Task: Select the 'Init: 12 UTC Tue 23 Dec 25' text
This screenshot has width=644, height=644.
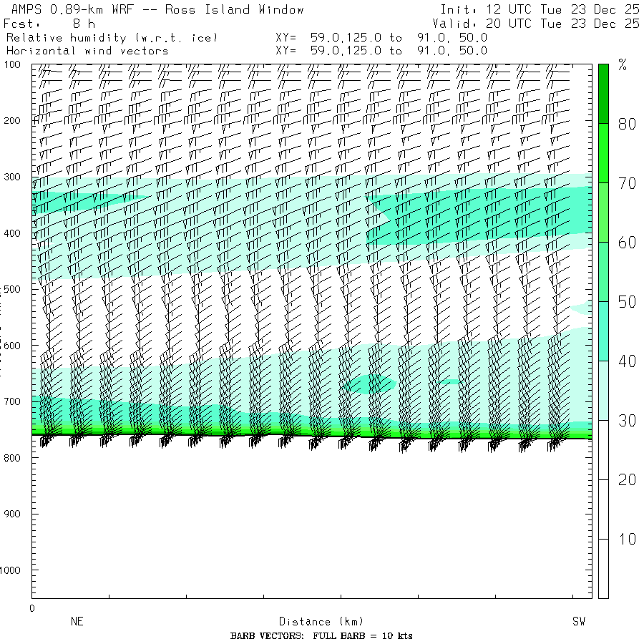Action: point(540,10)
